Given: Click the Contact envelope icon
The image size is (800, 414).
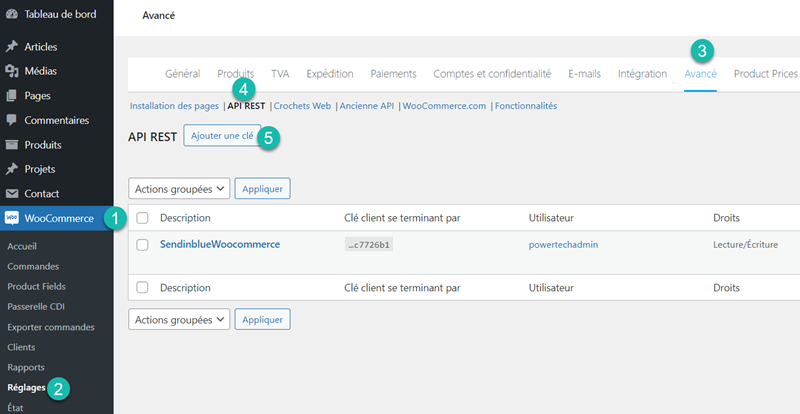Looking at the screenshot, I should pyautogui.click(x=12, y=194).
